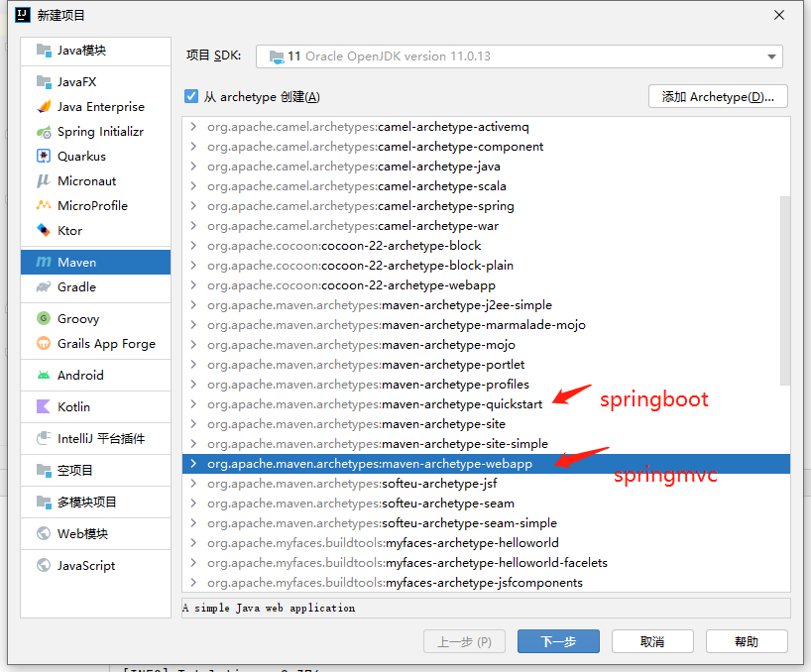Click the Android robot icon
Screen dimensions: 811x672
coord(44,376)
